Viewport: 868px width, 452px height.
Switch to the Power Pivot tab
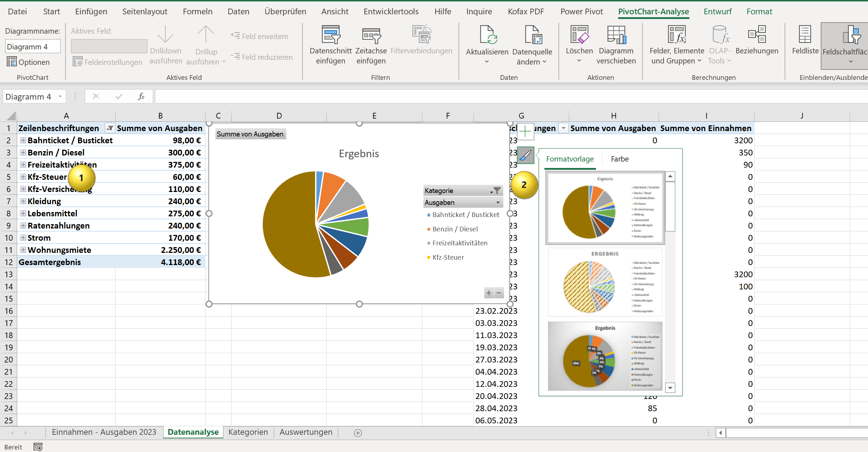point(582,11)
